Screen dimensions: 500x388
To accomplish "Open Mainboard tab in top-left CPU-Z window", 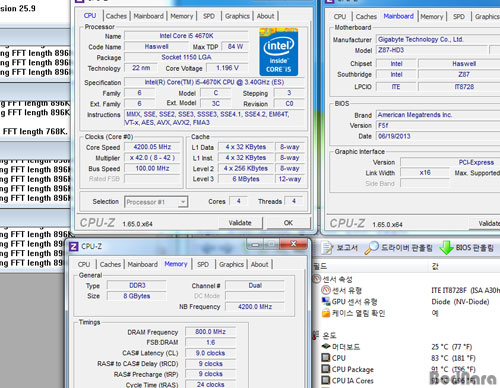I will click(149, 16).
